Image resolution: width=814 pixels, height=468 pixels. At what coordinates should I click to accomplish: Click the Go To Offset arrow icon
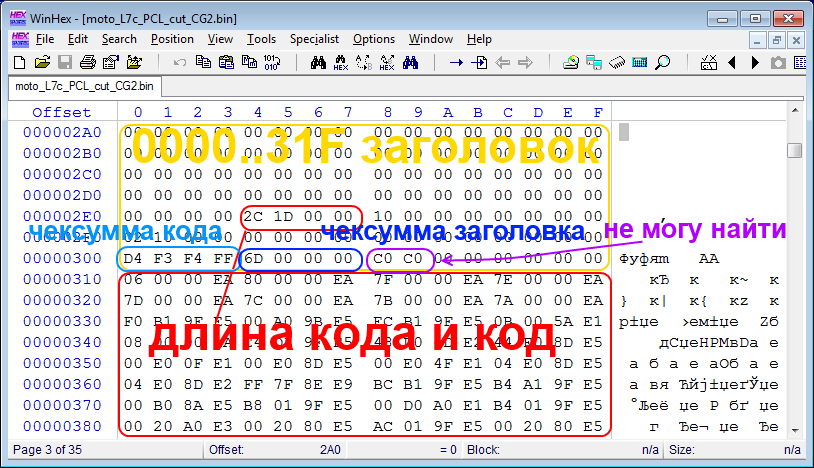click(456, 63)
